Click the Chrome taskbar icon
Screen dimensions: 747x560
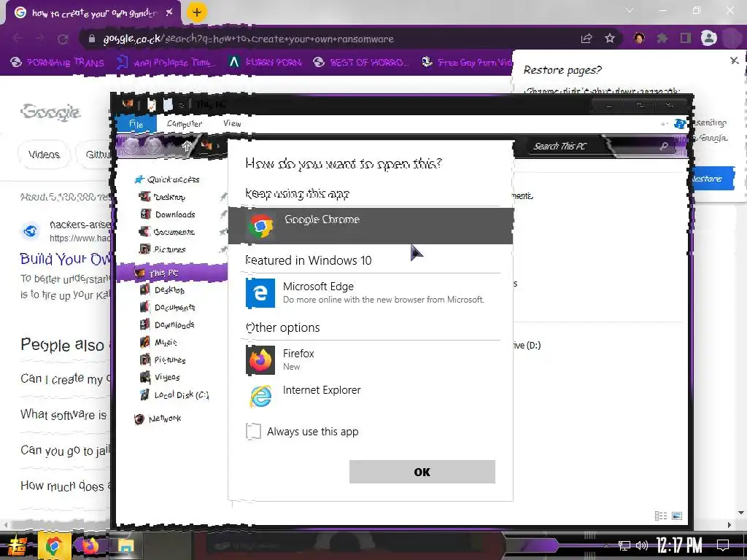pos(54,545)
